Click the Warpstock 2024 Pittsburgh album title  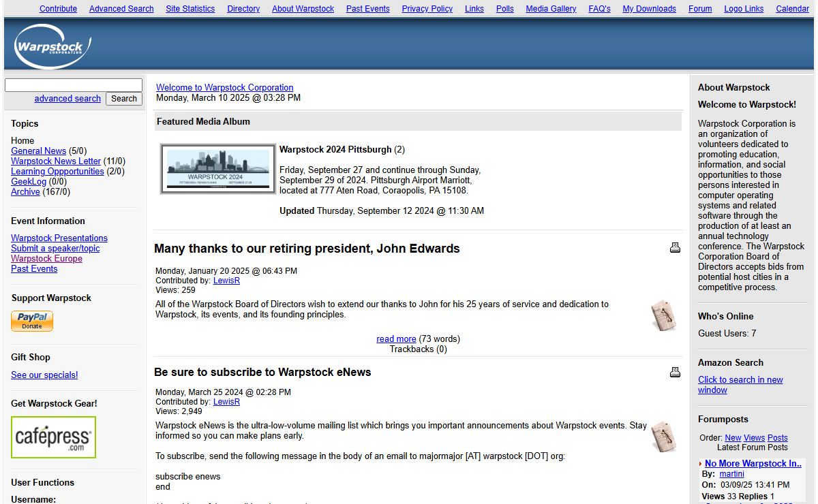335,150
